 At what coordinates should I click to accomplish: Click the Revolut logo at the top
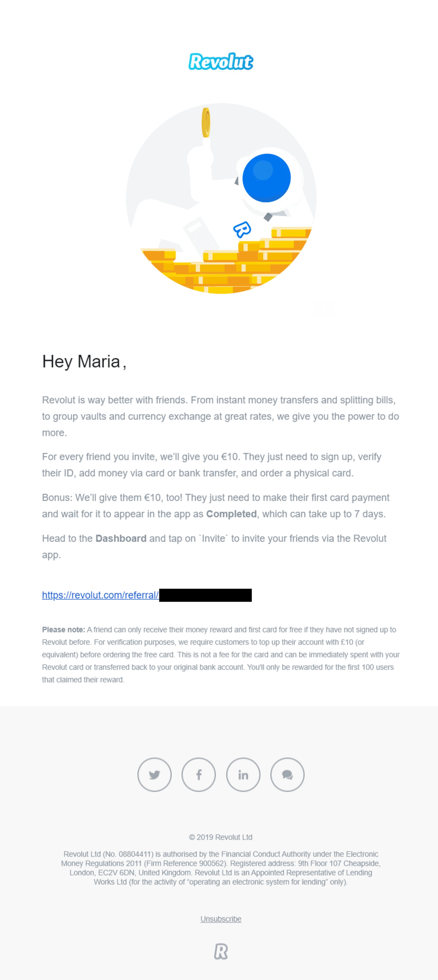point(221,62)
